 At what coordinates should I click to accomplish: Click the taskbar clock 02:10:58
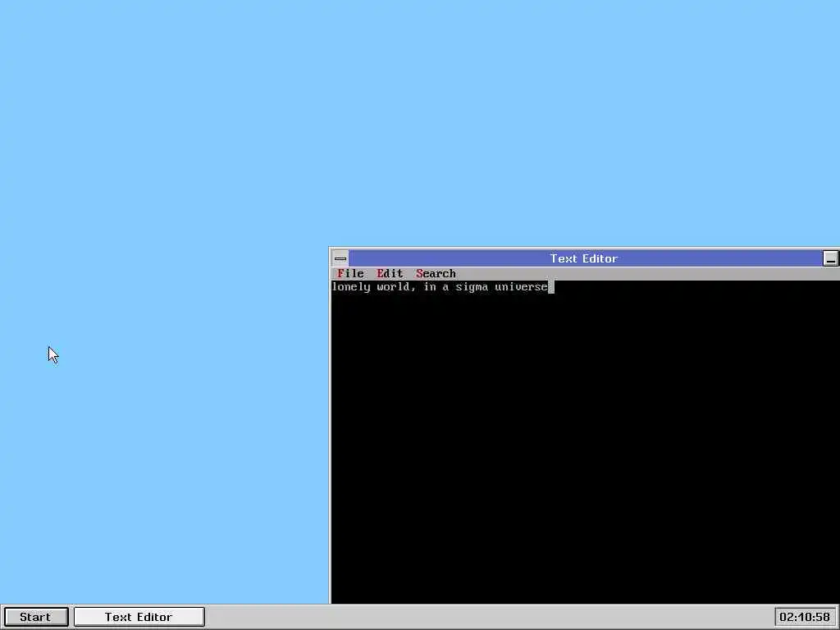point(805,617)
